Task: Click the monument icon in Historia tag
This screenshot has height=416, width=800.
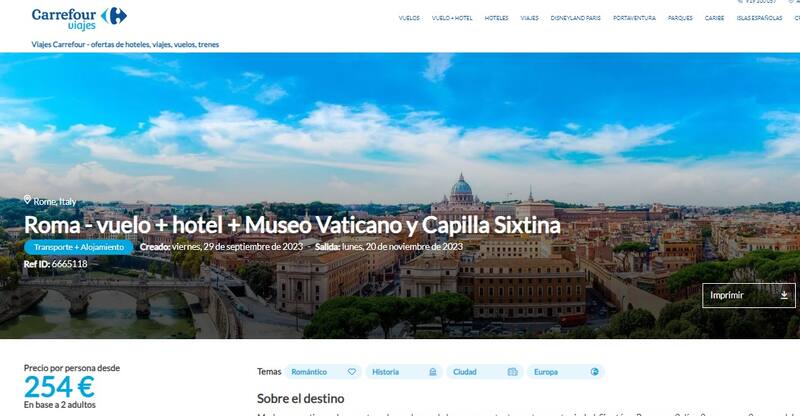Action: [433, 372]
